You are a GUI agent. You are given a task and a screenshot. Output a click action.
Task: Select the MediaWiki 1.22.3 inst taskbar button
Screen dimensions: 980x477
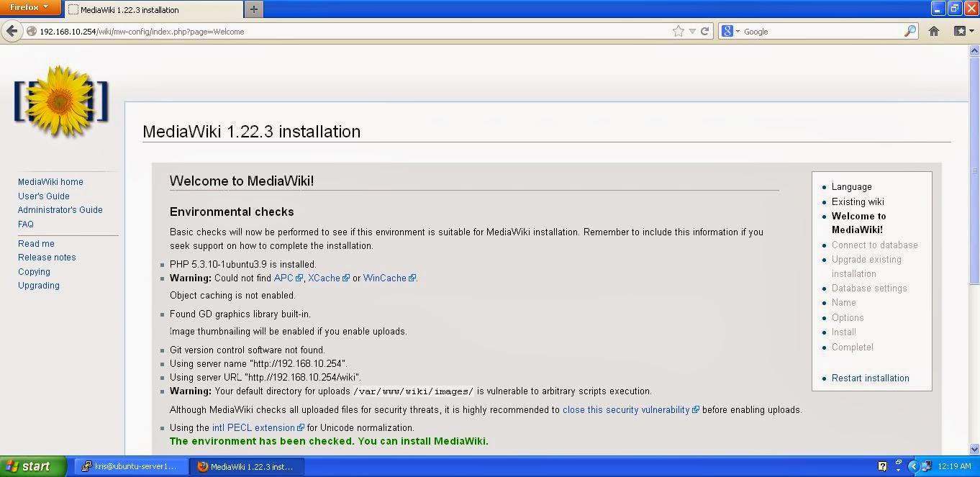pos(247,466)
